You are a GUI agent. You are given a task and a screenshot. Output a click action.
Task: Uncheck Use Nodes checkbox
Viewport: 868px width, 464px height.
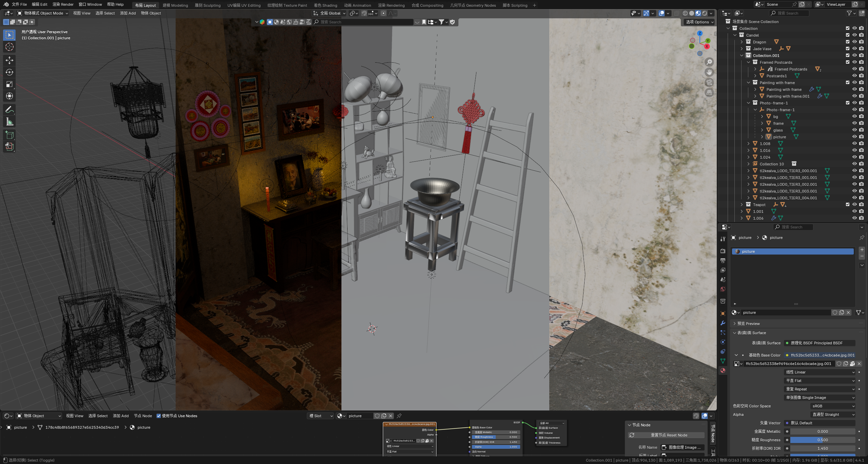(159, 416)
